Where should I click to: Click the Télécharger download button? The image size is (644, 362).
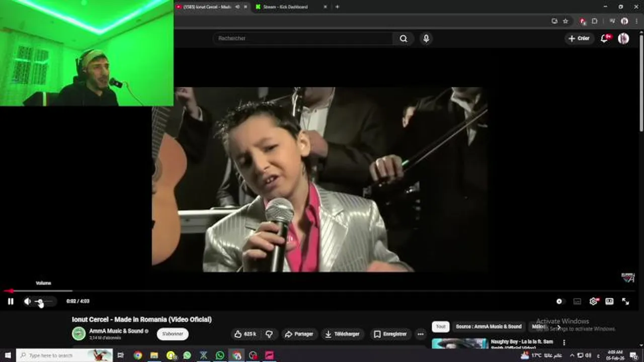point(342,334)
